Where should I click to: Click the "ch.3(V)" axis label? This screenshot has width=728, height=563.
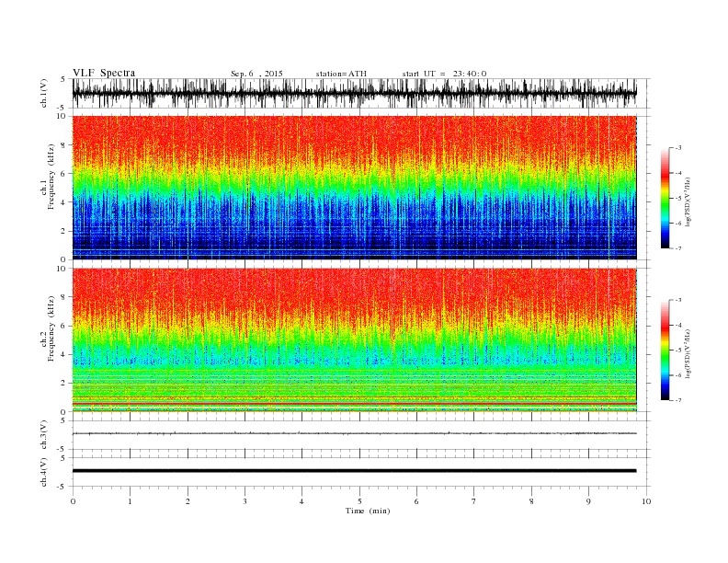43,435
